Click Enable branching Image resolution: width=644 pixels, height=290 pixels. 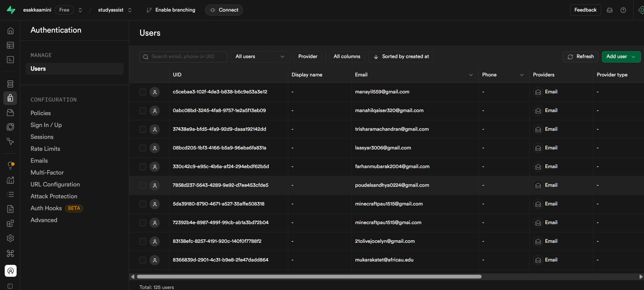click(171, 10)
